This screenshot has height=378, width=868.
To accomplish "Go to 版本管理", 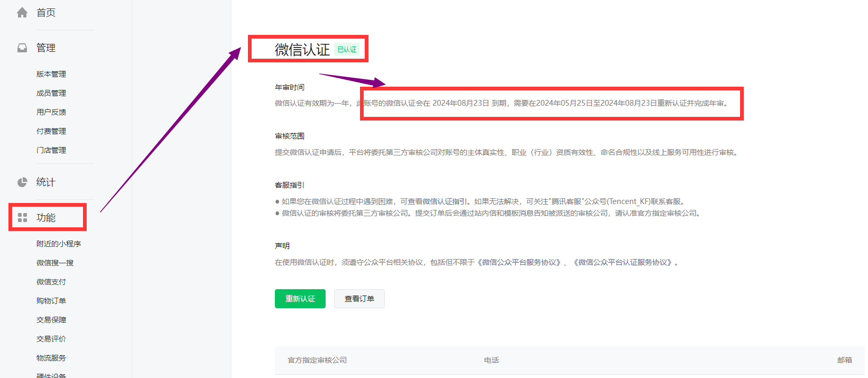I will pyautogui.click(x=51, y=74).
